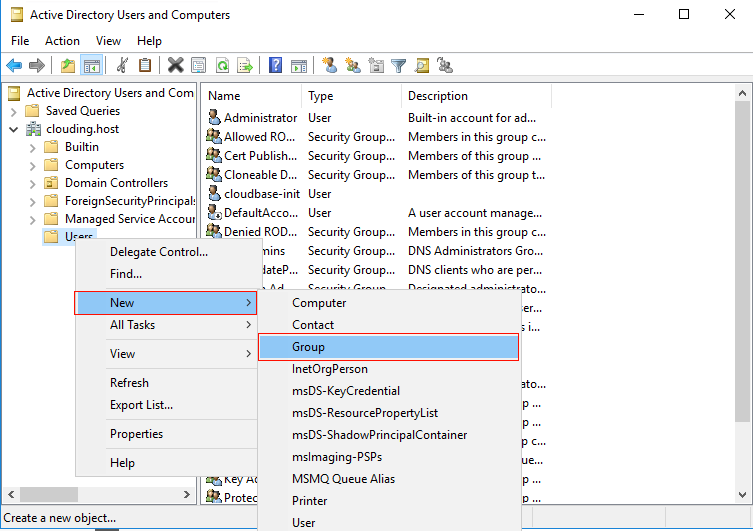
Task: Click the tree pane horizontal scrollbar thumb
Action: [49, 494]
